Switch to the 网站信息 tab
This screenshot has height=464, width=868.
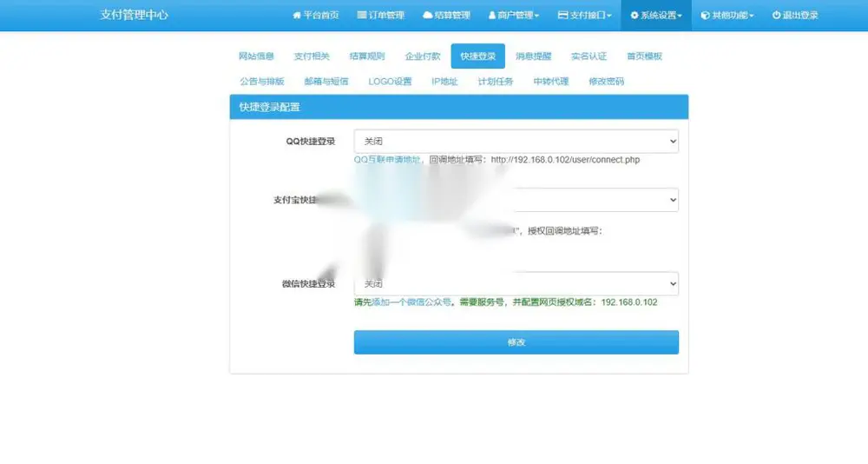[x=256, y=56]
